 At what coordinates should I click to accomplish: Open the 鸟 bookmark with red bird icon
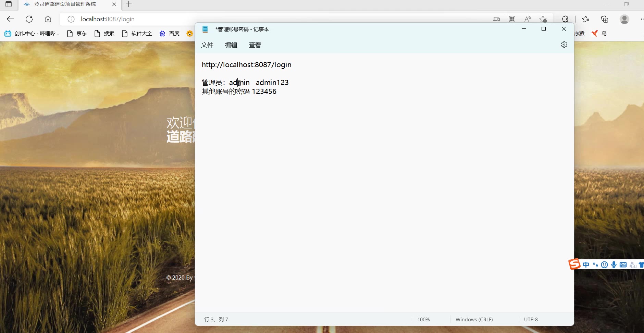[599, 33]
